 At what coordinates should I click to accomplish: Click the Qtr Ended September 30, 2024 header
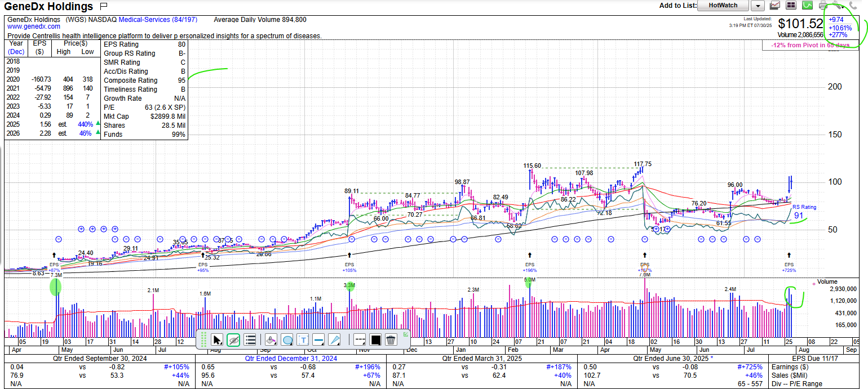[99, 359]
